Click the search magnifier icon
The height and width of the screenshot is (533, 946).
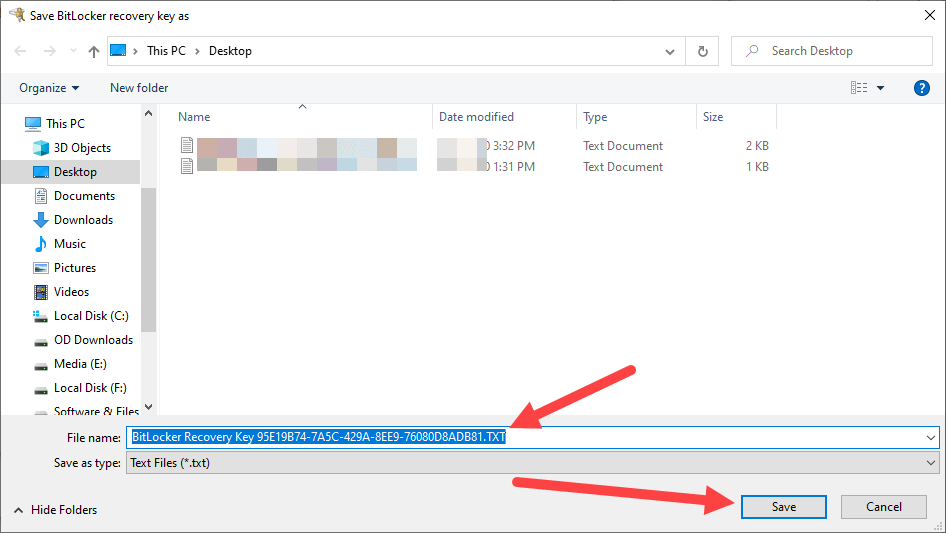[x=752, y=51]
